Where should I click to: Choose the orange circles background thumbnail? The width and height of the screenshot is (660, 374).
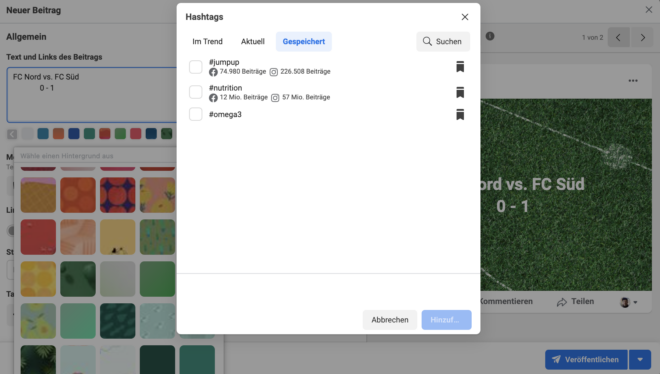pyautogui.click(x=78, y=195)
